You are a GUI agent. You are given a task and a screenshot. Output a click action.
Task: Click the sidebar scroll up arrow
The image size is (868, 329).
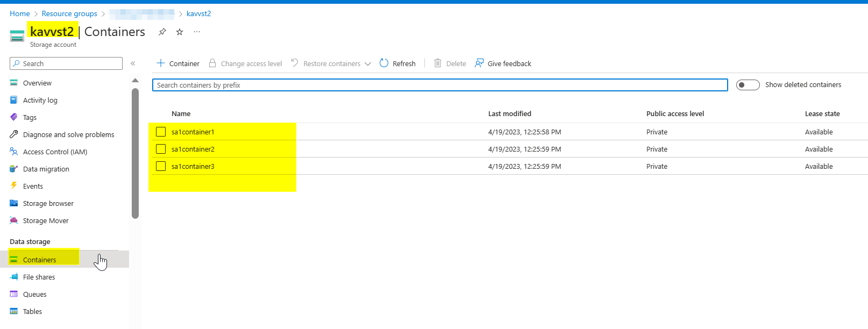[x=135, y=81]
